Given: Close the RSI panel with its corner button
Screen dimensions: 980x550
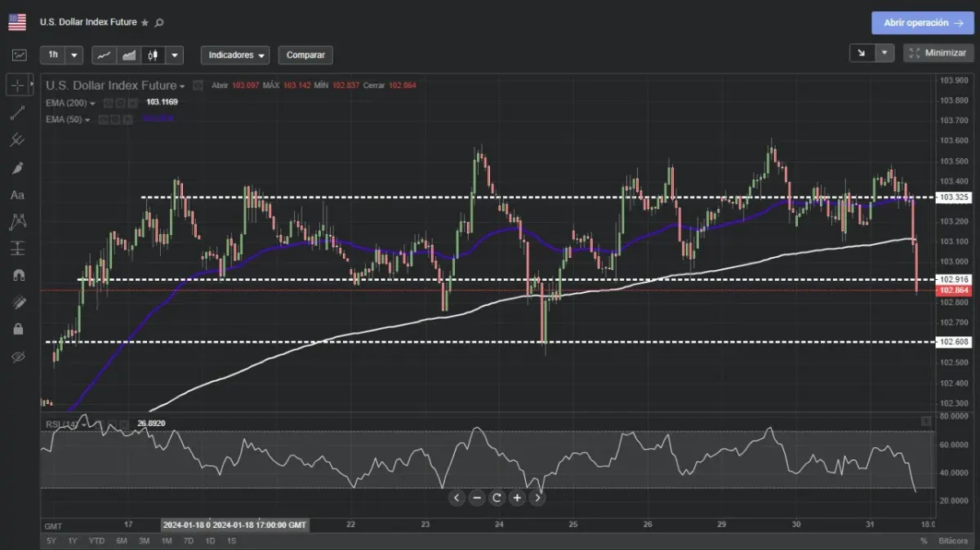Looking at the screenshot, I should pyautogui.click(x=925, y=421).
